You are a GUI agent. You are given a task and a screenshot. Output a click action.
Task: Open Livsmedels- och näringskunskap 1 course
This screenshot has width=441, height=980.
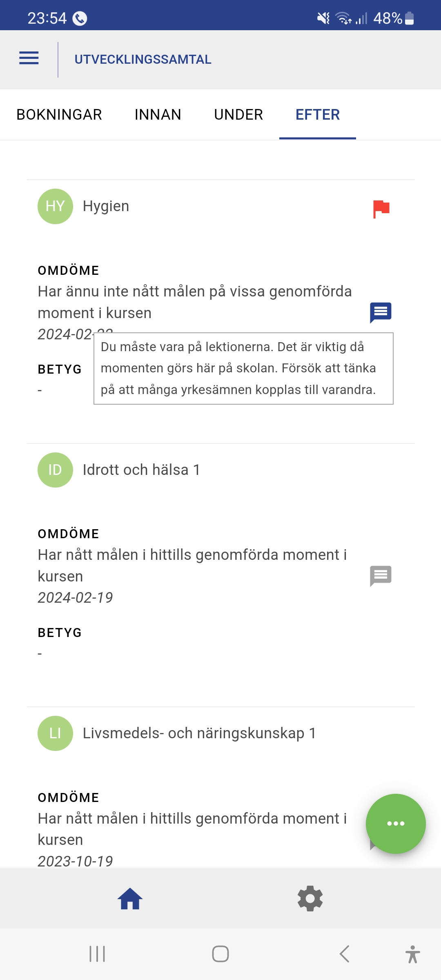pyautogui.click(x=199, y=733)
